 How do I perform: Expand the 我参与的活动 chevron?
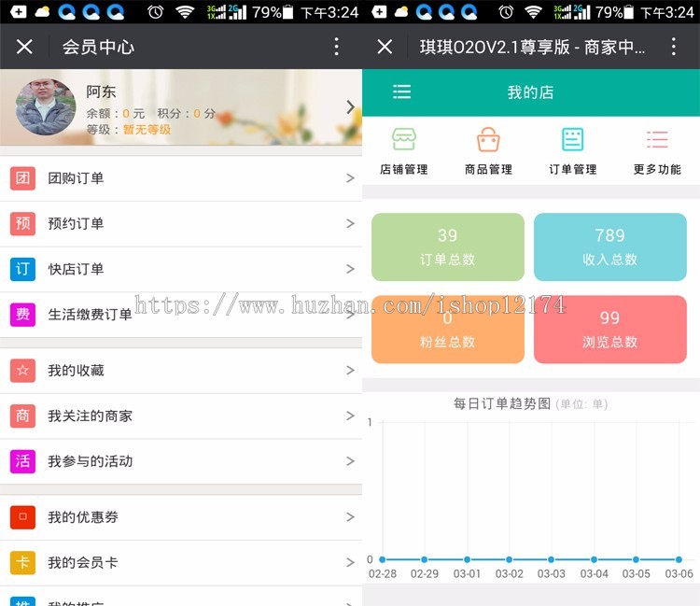[350, 462]
